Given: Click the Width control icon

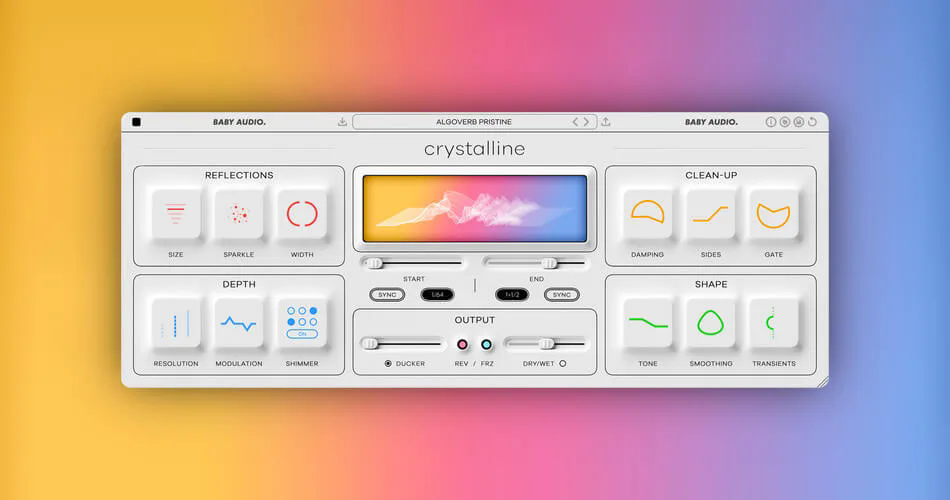Looking at the screenshot, I should [302, 214].
